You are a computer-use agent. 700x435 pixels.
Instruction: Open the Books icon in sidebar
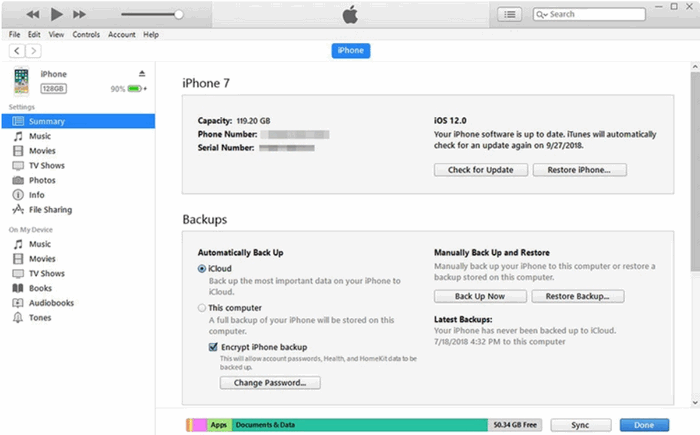pos(18,288)
